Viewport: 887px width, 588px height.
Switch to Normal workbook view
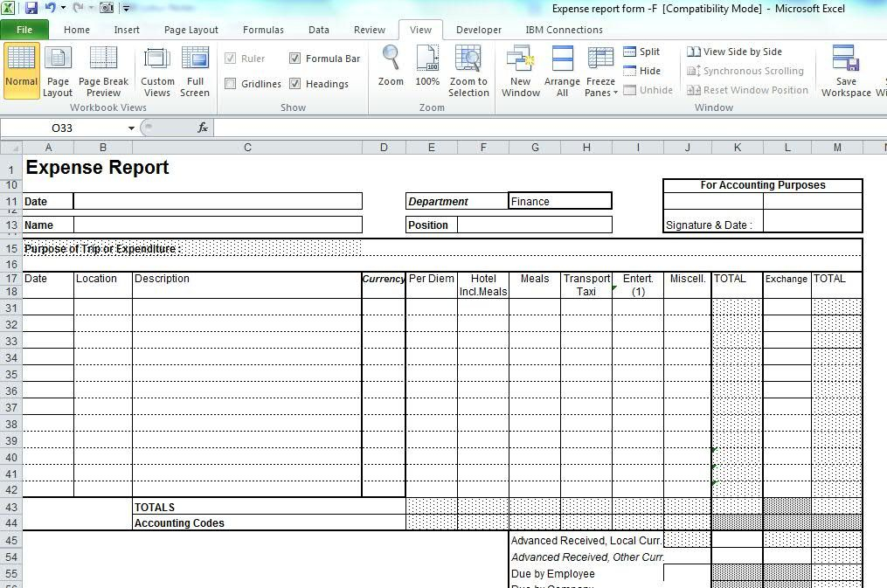coord(21,70)
